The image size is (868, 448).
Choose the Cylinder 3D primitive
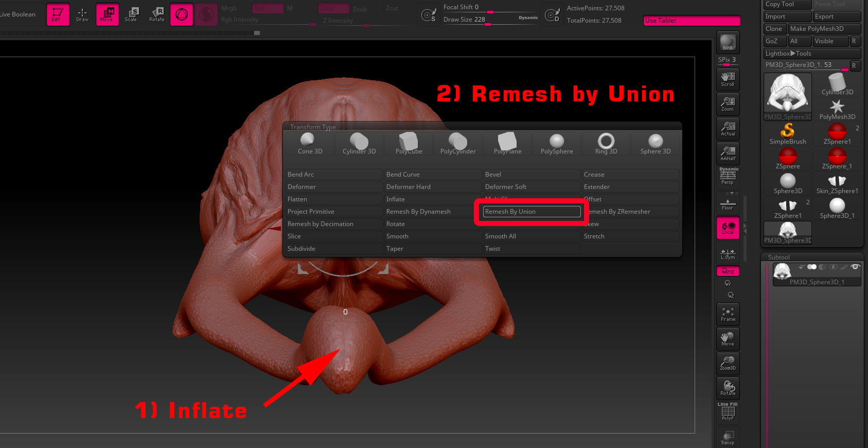[x=359, y=144]
